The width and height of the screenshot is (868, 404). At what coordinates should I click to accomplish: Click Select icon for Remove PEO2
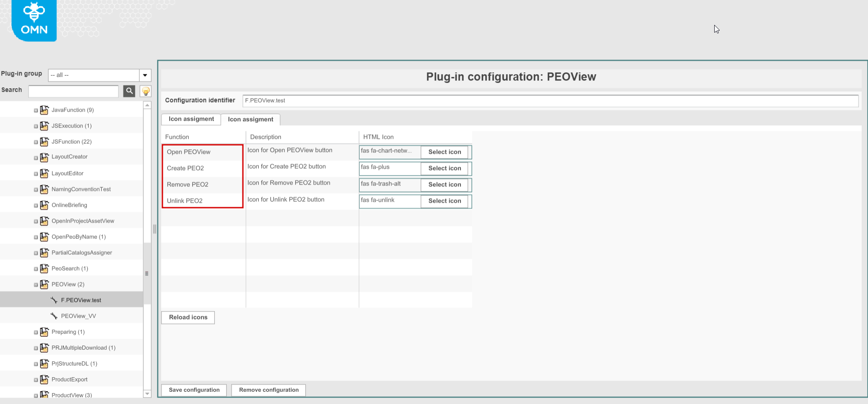point(444,185)
